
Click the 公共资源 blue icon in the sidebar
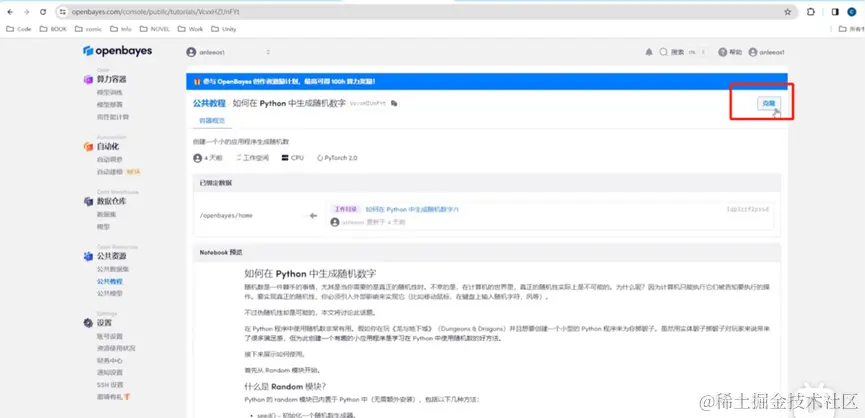88,256
